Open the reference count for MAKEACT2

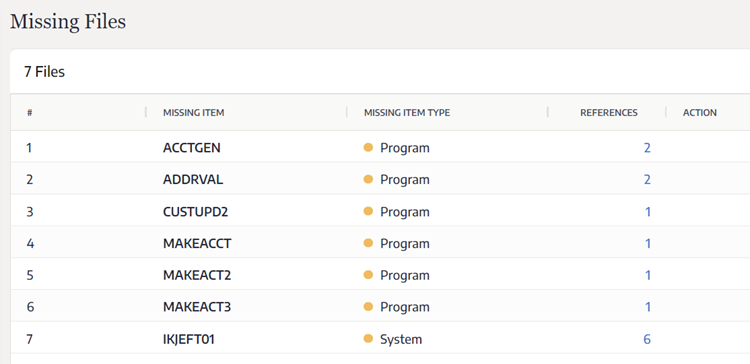tap(648, 276)
